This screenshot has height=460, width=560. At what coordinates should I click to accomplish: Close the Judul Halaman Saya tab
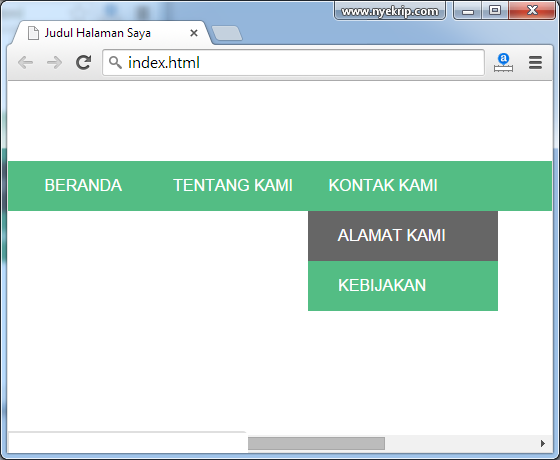point(194,33)
